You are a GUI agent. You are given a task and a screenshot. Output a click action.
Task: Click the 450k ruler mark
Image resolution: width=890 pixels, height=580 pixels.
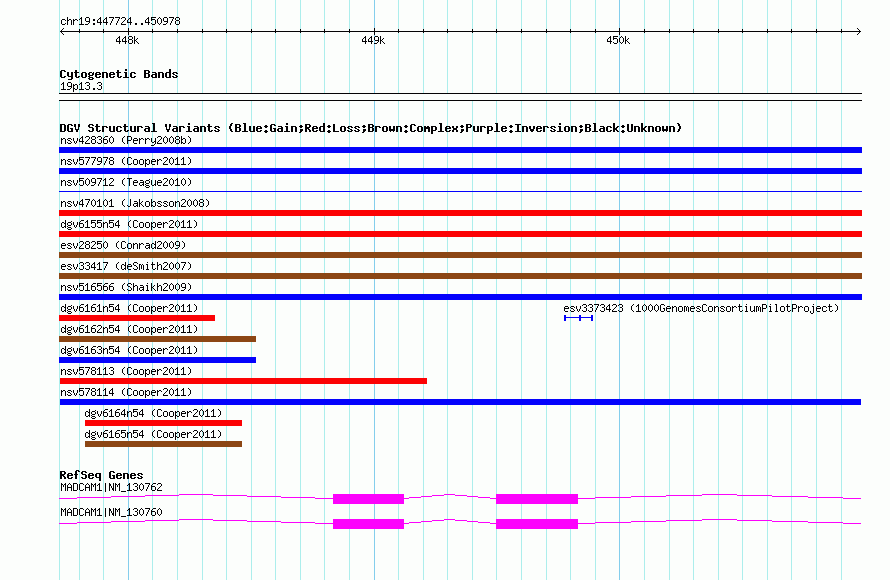click(x=618, y=40)
